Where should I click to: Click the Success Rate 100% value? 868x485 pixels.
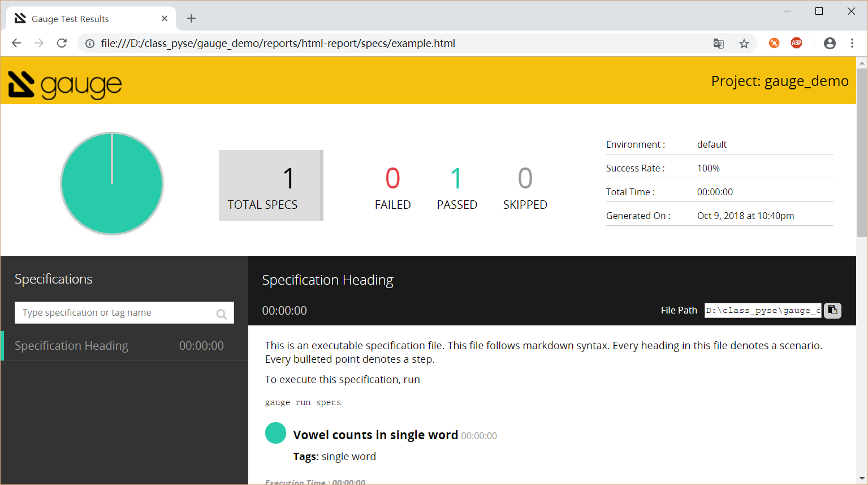coord(708,168)
